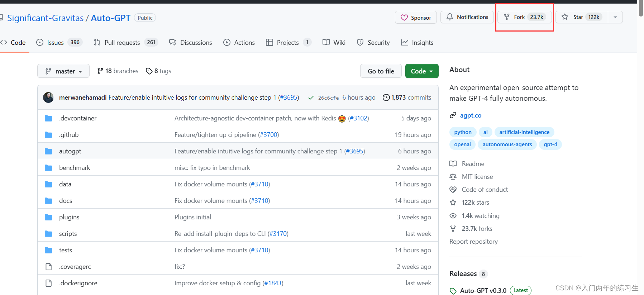The image size is (644, 295).
Task: Click file icon next to .coveragerc
Action: click(48, 267)
